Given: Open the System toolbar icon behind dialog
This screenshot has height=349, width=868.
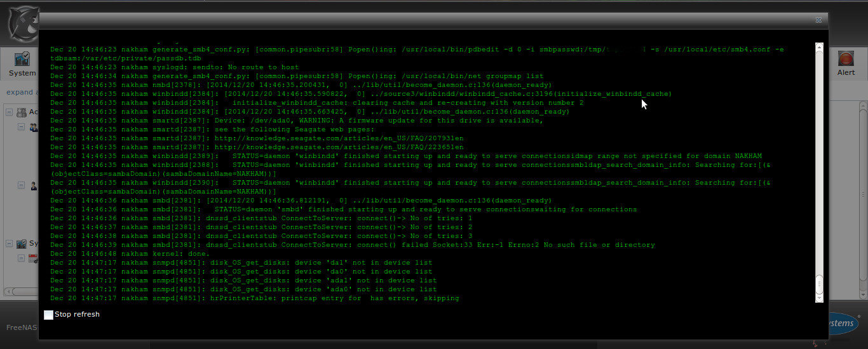Looking at the screenshot, I should [22, 59].
